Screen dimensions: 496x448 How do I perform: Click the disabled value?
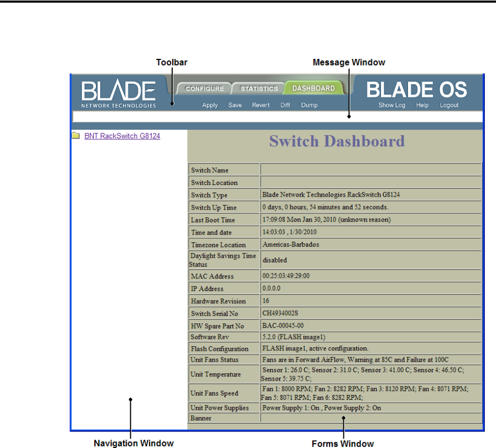click(275, 260)
